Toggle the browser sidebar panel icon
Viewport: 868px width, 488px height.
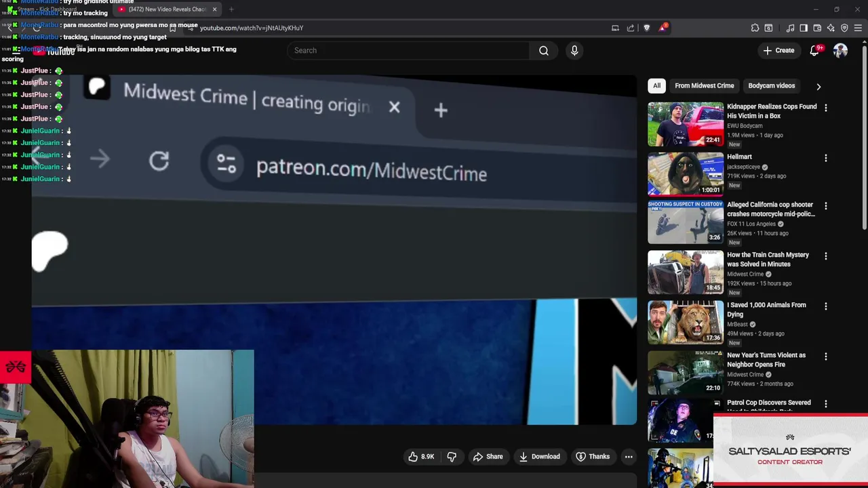click(804, 28)
